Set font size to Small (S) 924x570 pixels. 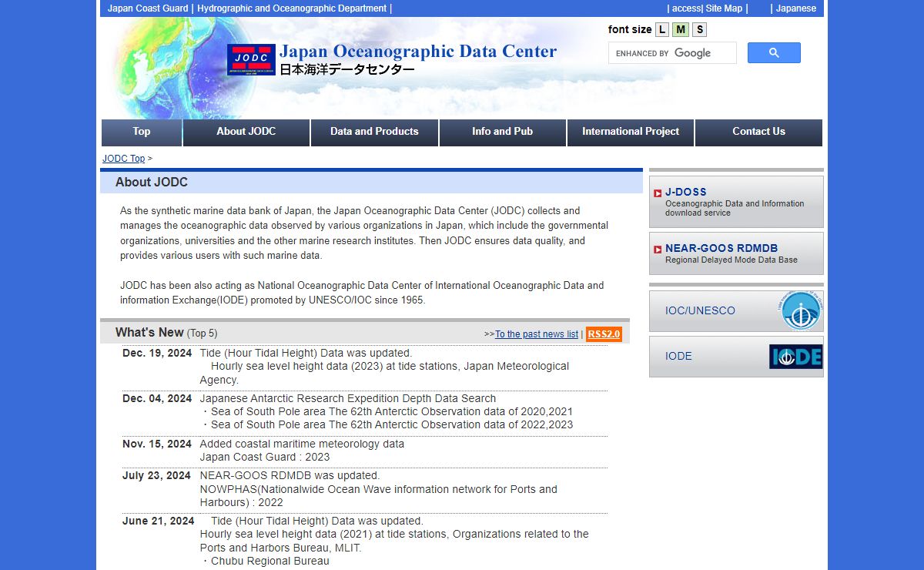tap(699, 30)
